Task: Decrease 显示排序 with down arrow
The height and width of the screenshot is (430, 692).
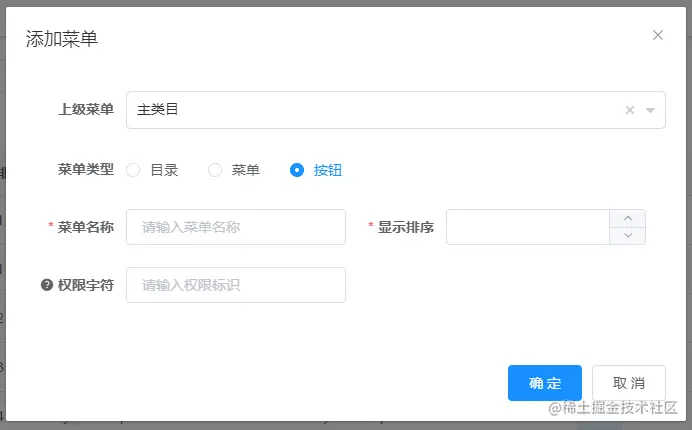Action: [628, 235]
